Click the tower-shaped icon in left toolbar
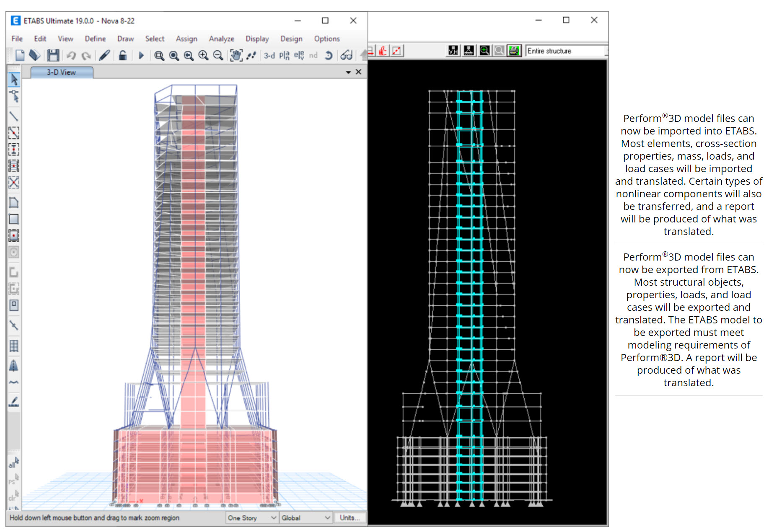 coord(14,366)
